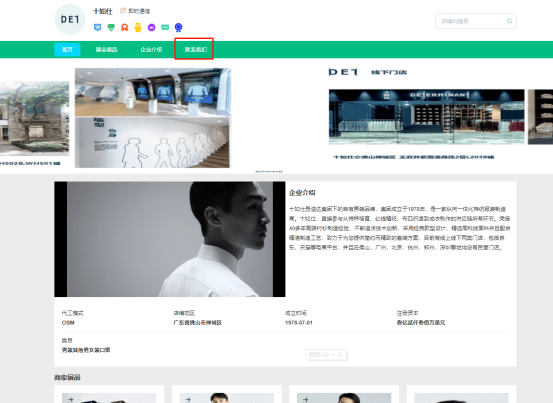
Task: Click the instant messaging icon beside 十如仕
Action: coord(123,11)
